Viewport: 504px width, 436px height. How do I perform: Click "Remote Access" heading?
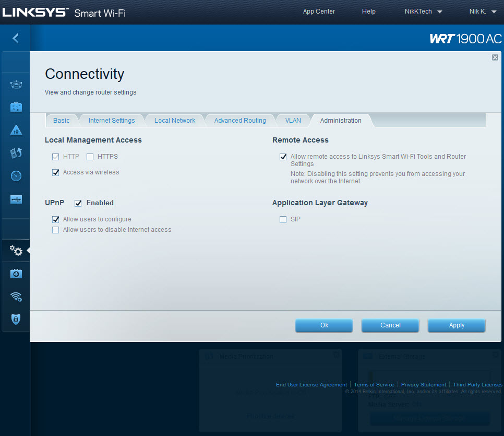click(300, 140)
